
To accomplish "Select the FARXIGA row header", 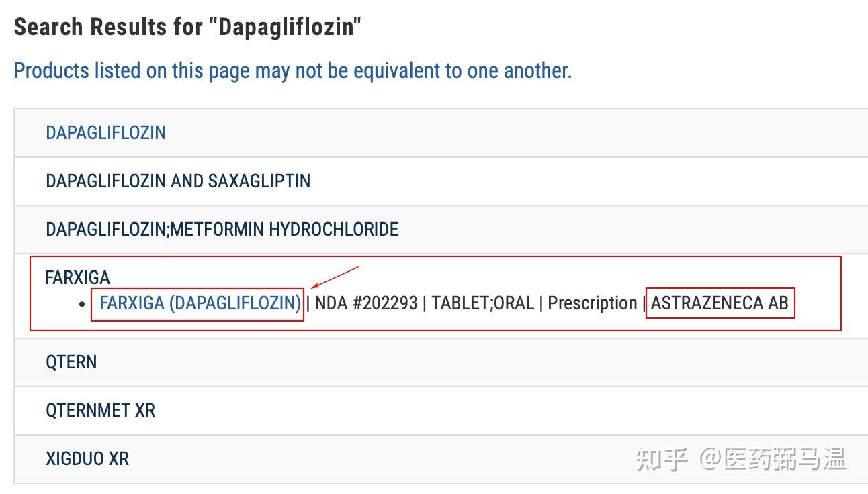I will point(77,277).
